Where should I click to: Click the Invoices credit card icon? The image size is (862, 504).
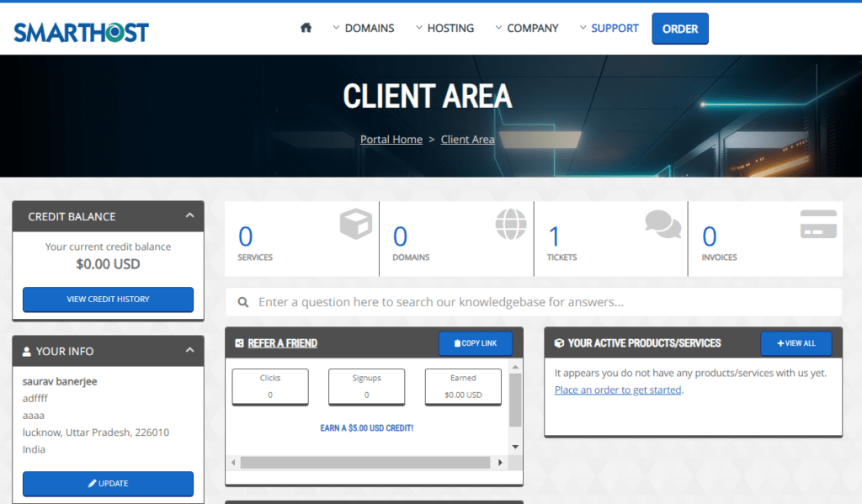pyautogui.click(x=817, y=225)
